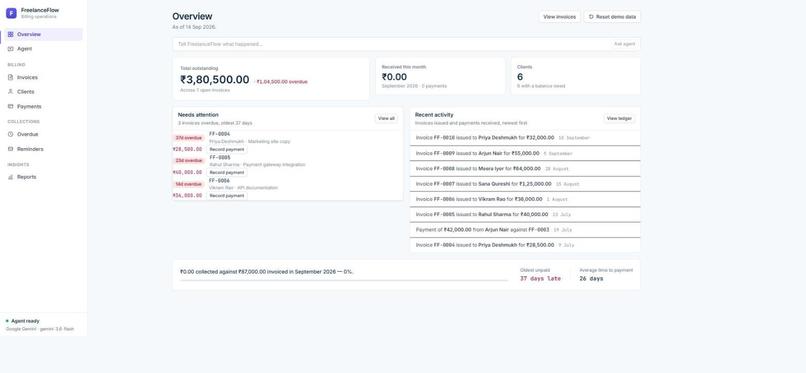Click the ₹1,04,500.00 overdue label

[282, 82]
